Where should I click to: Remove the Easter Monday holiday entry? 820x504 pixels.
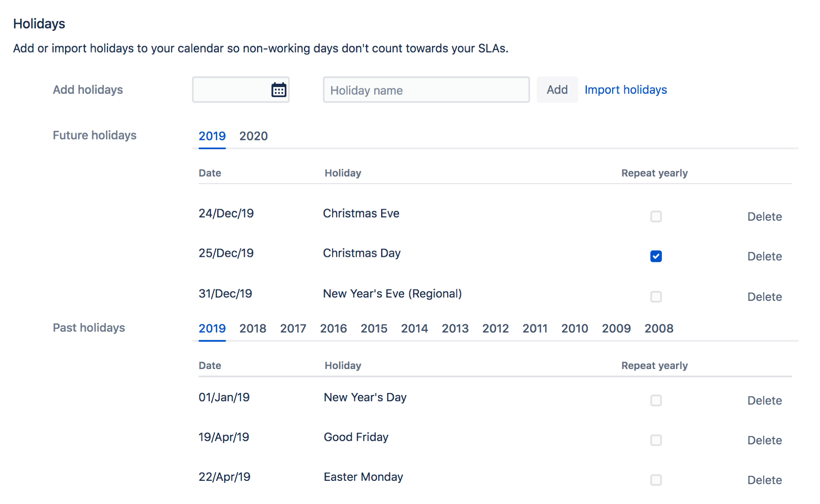[764, 480]
